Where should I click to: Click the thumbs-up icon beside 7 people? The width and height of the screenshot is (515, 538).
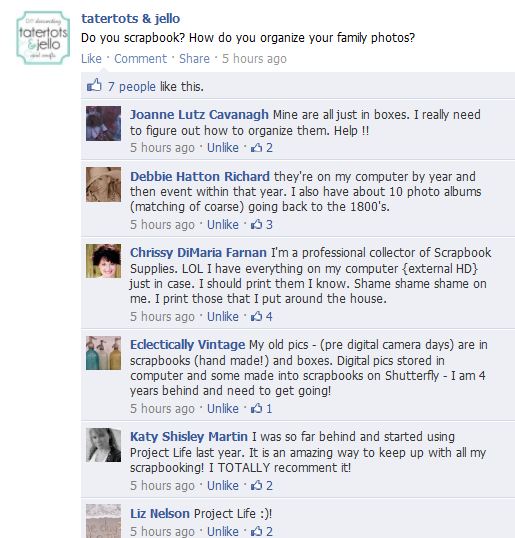[94, 85]
